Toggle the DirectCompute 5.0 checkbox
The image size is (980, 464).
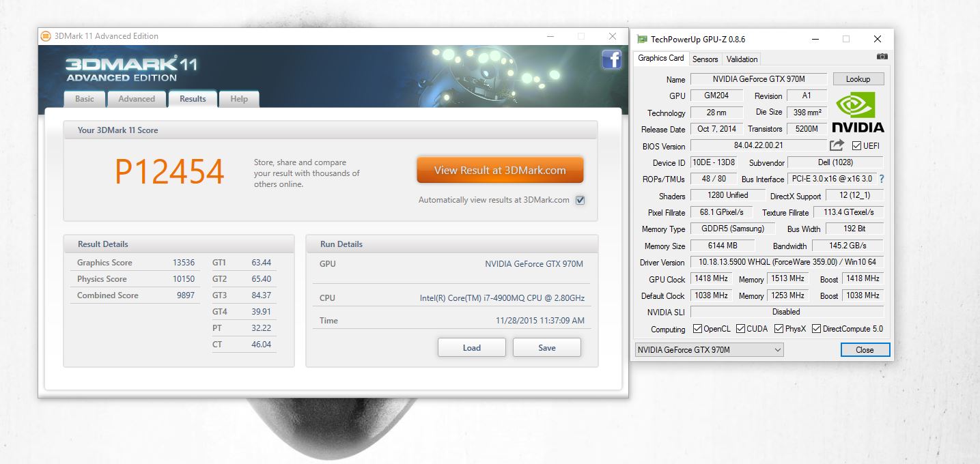click(x=817, y=329)
